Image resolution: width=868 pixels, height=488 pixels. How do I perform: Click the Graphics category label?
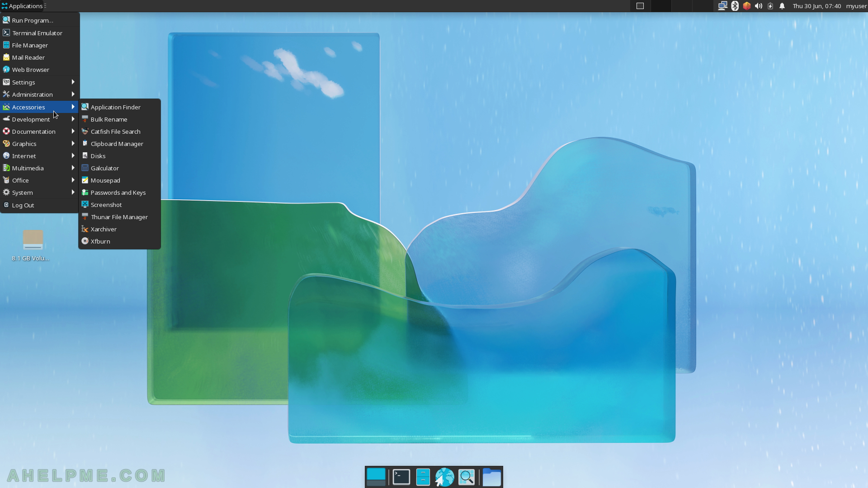[x=24, y=144]
